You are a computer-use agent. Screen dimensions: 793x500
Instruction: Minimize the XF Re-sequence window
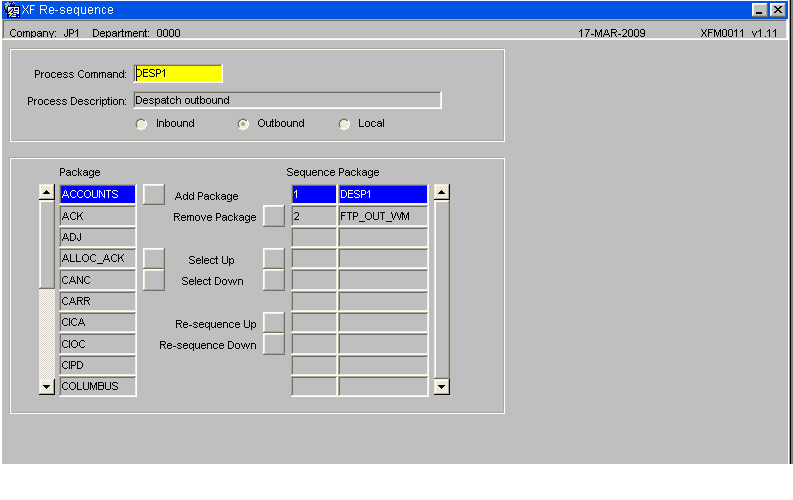760,10
